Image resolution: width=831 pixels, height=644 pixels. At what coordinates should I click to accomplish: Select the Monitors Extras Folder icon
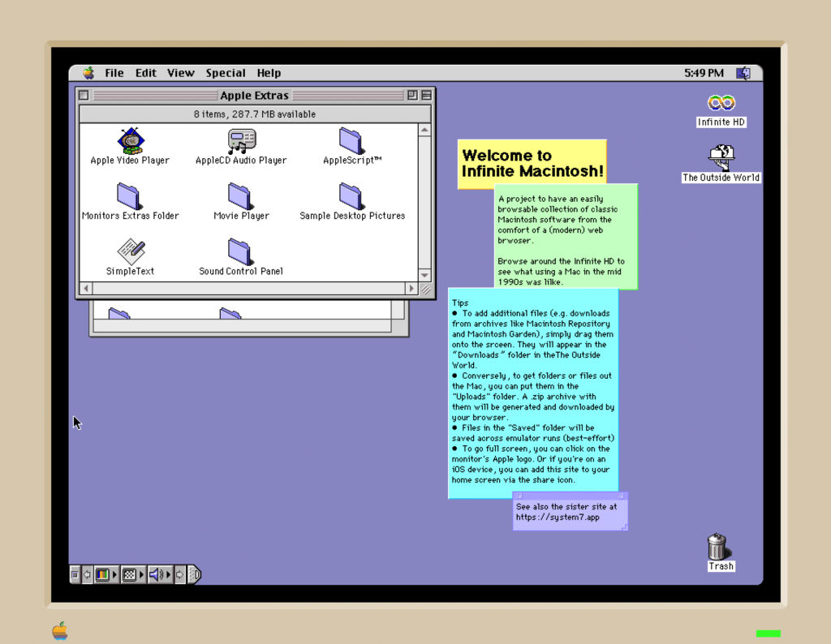[129, 196]
